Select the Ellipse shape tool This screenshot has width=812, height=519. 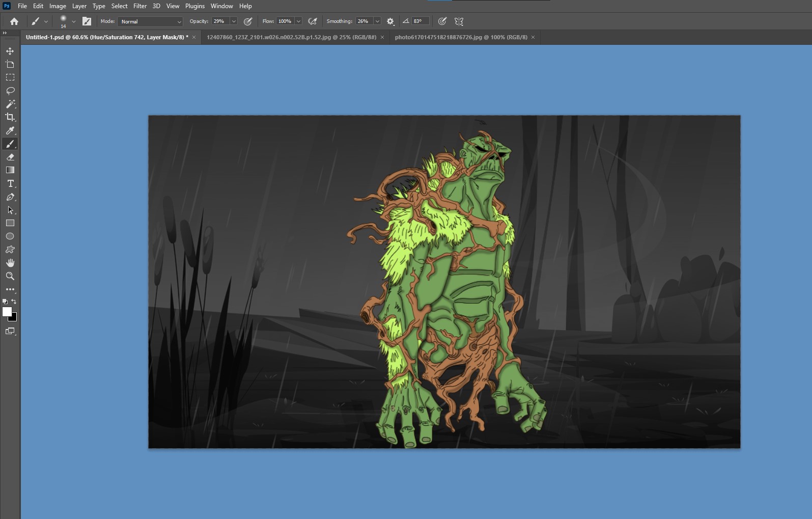(10, 236)
